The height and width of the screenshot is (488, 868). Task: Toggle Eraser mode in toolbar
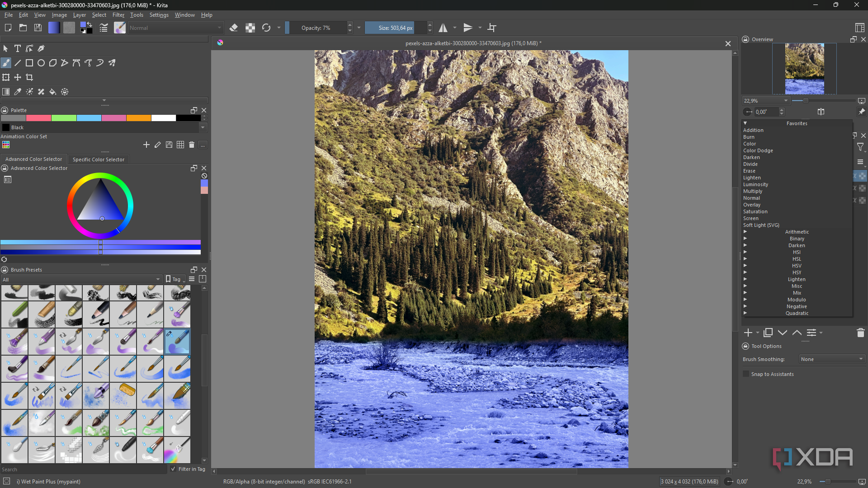(x=234, y=28)
